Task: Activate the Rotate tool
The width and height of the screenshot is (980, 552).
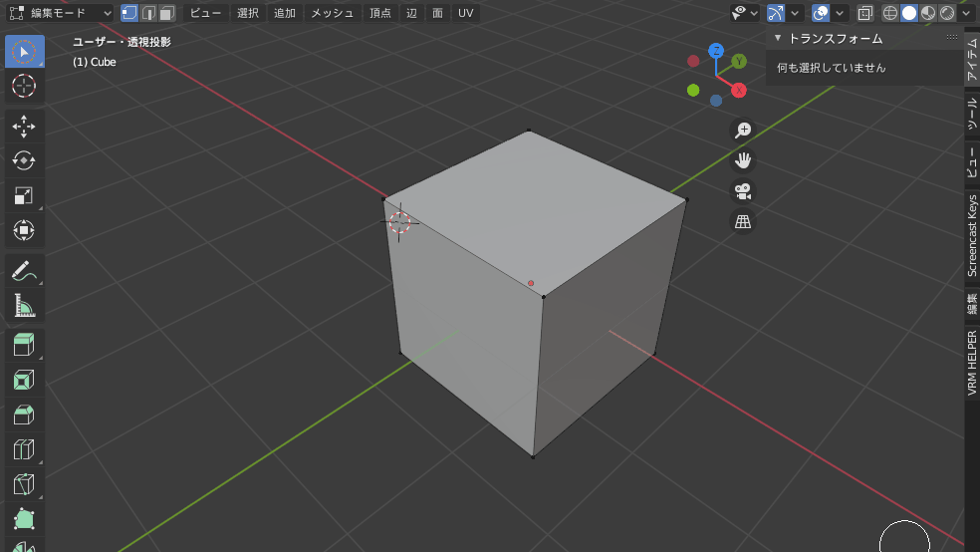Action: pyautogui.click(x=24, y=160)
